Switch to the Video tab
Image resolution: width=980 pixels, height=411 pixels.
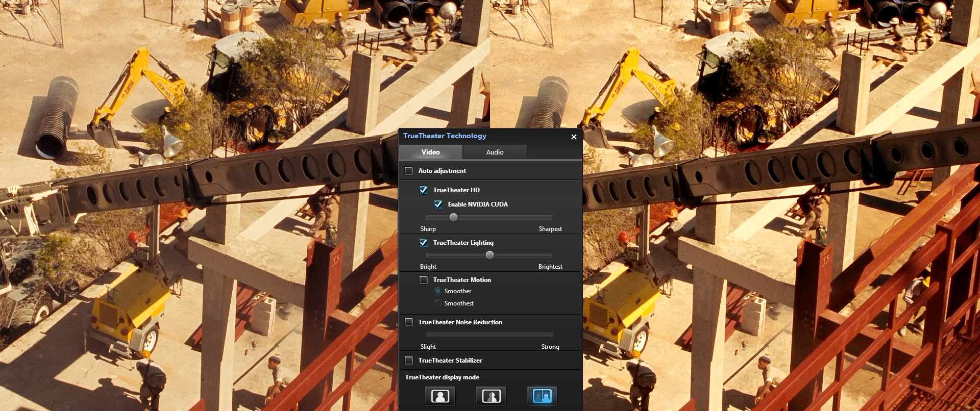tap(431, 152)
